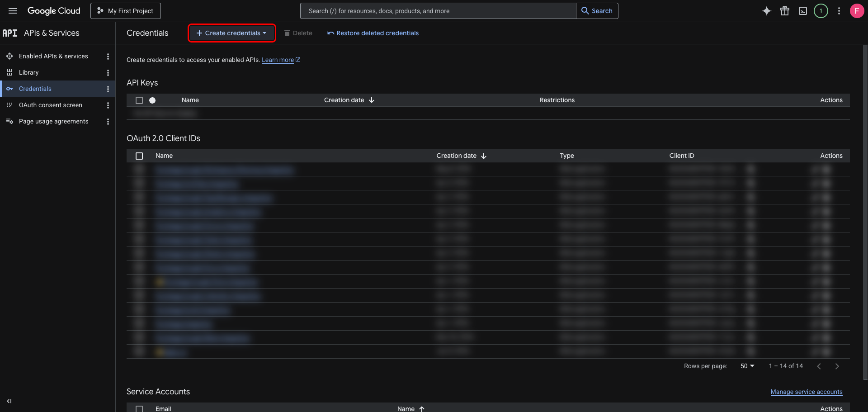Go to previous page of OAuth clients
868x412 pixels.
[819, 366]
